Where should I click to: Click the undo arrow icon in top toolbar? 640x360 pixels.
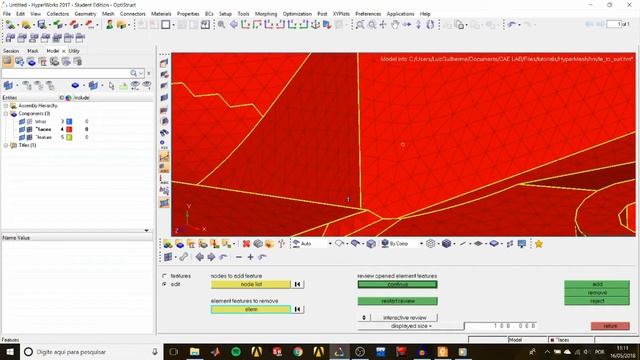512,25
